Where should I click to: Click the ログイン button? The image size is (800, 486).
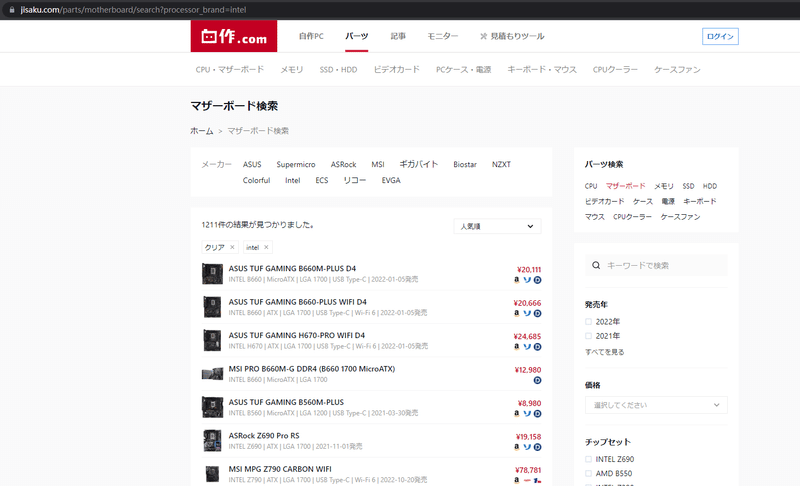coord(720,36)
